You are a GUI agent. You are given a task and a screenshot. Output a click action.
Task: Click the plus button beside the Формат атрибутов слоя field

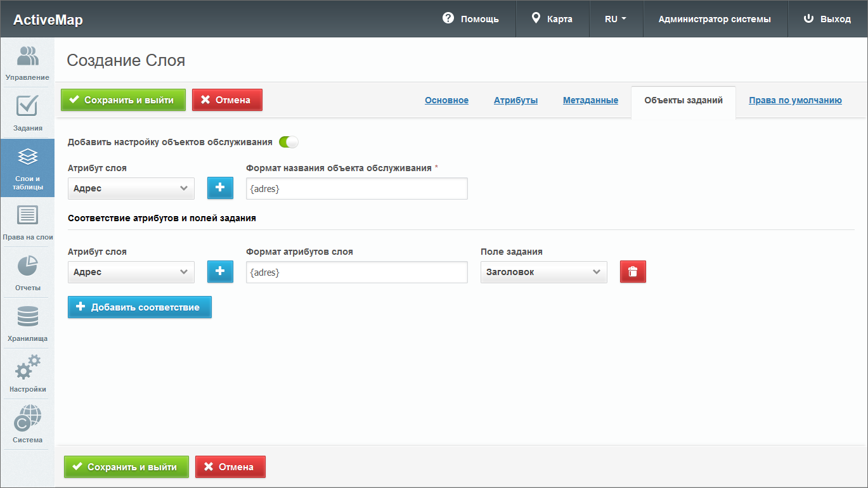coord(220,272)
